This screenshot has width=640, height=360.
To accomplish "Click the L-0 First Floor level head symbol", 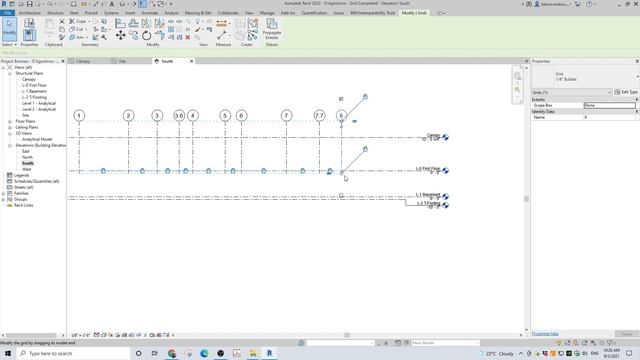I will (445, 170).
